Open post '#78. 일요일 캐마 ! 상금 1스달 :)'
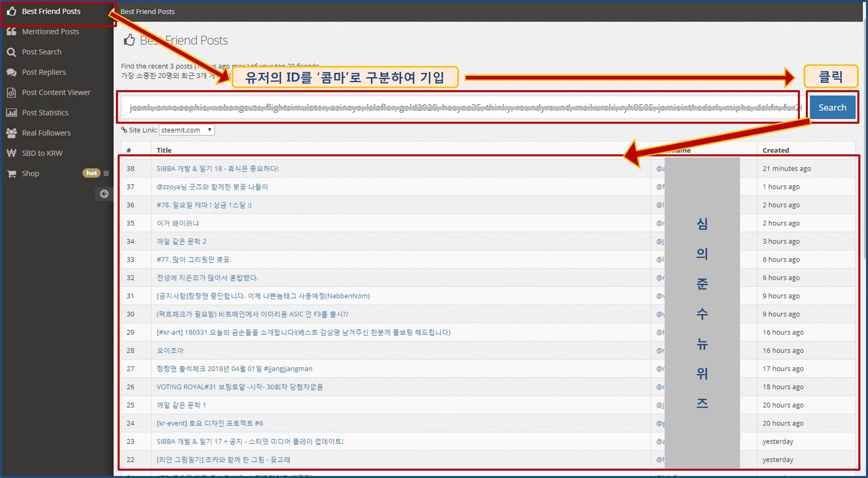This screenshot has height=478, width=868. 204,205
